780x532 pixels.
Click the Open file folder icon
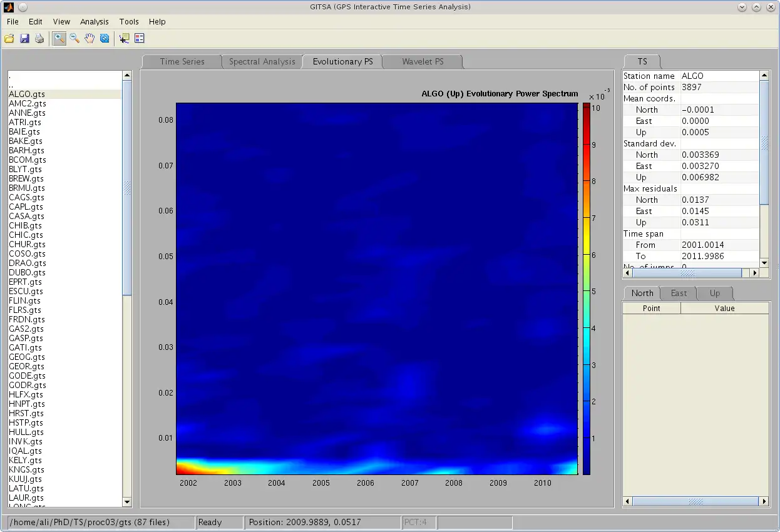point(9,39)
